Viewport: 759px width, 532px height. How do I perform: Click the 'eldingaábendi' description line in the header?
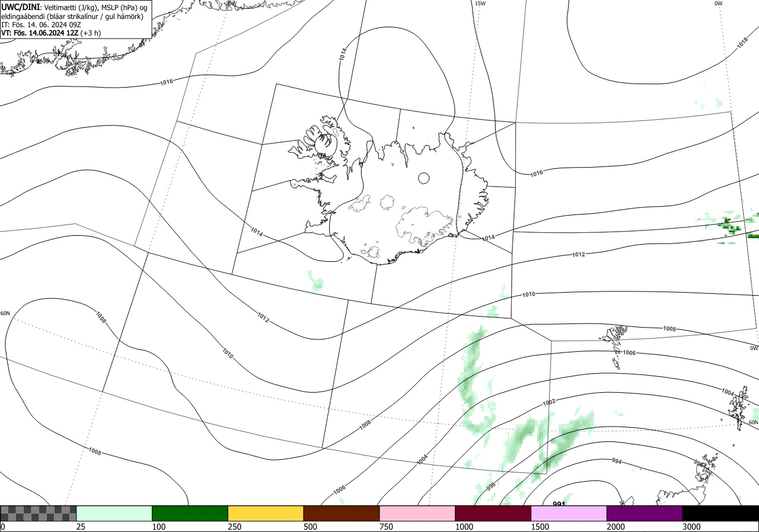point(72,16)
